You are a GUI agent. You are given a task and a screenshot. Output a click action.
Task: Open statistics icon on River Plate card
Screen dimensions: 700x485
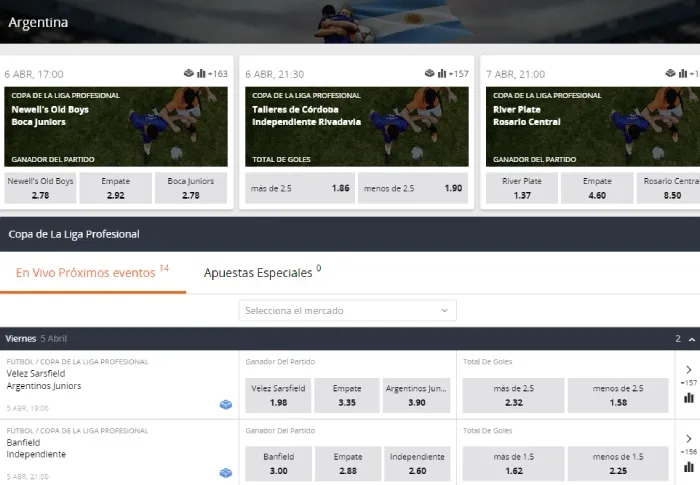tap(683, 73)
